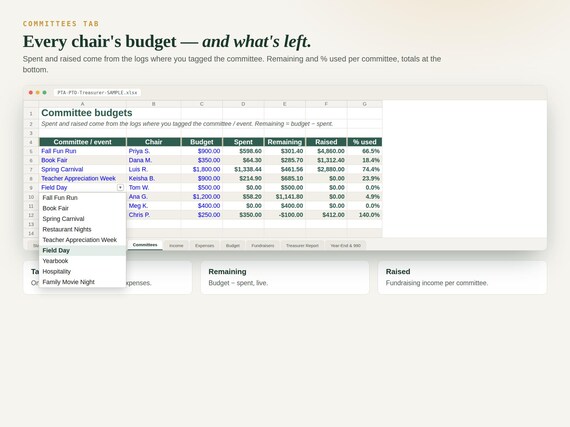Click the Spent column header cell
The width and height of the screenshot is (570, 427).
click(x=243, y=142)
